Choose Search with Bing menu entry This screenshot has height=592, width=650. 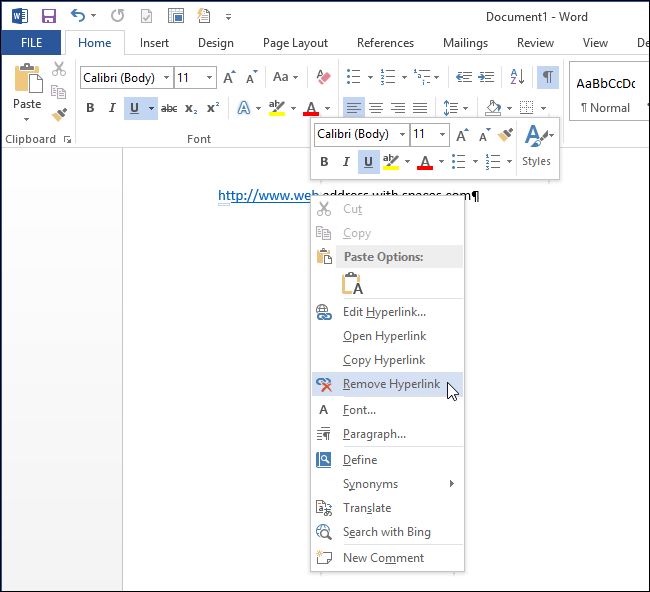click(387, 531)
